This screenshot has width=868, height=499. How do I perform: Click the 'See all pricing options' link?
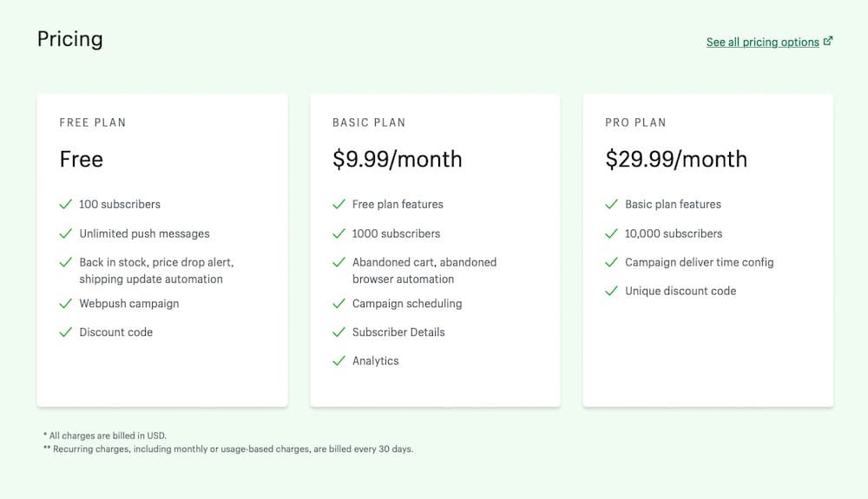pos(762,42)
